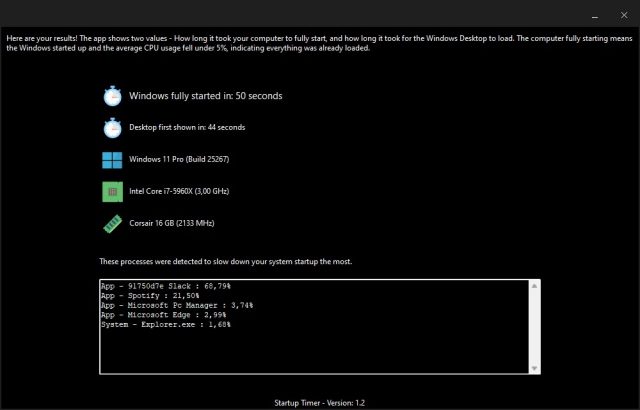The image size is (640, 410).
Task: Click the green RAM stick icon
Action: point(112,224)
